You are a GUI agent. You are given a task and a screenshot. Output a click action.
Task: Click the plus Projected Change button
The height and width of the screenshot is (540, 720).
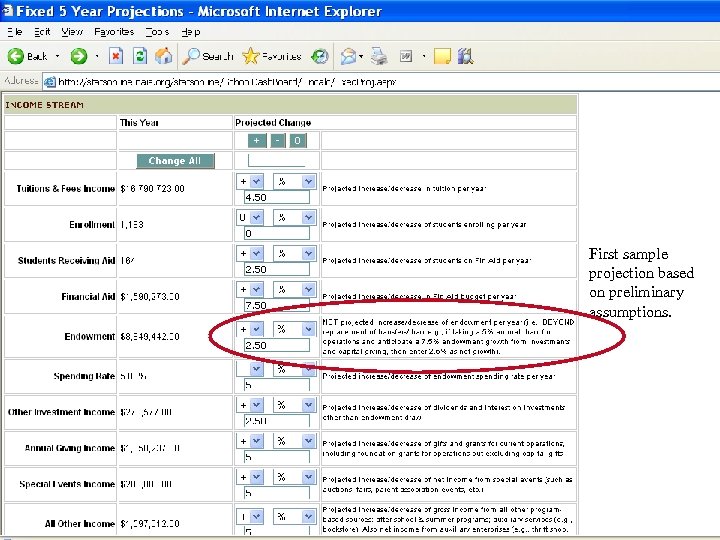[257, 141]
